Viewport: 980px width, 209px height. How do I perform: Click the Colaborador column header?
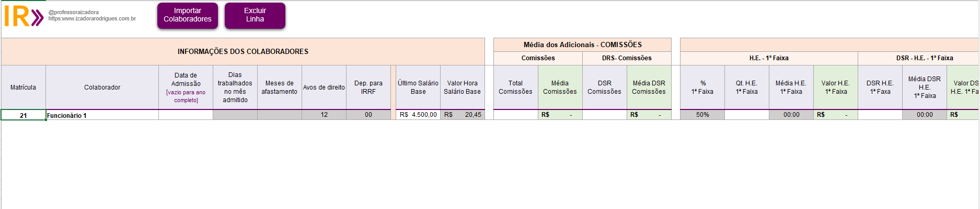[102, 87]
